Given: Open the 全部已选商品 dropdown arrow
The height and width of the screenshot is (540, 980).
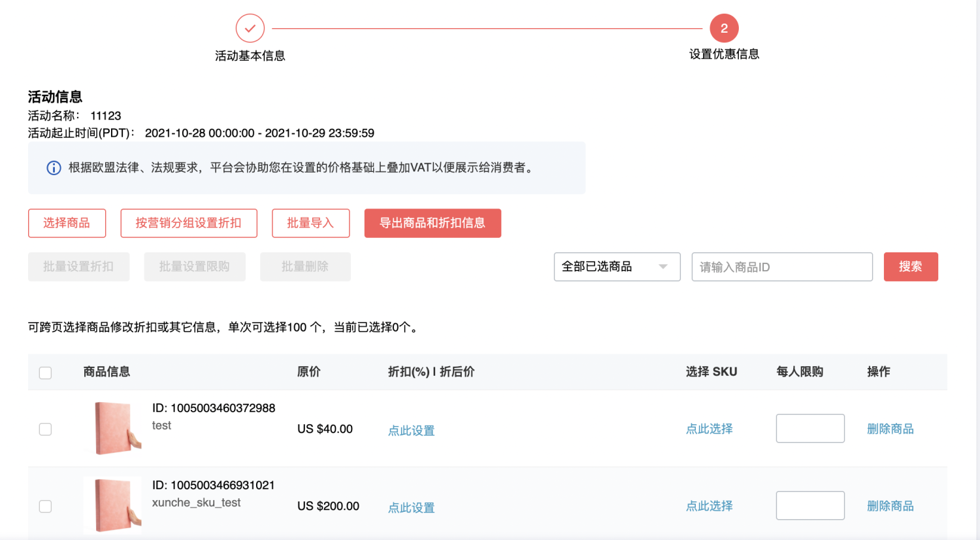Looking at the screenshot, I should (x=663, y=267).
